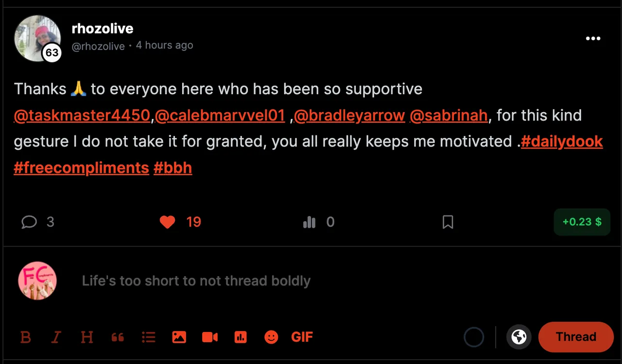
Task: Open the rethread chart icon
Action: (x=309, y=222)
